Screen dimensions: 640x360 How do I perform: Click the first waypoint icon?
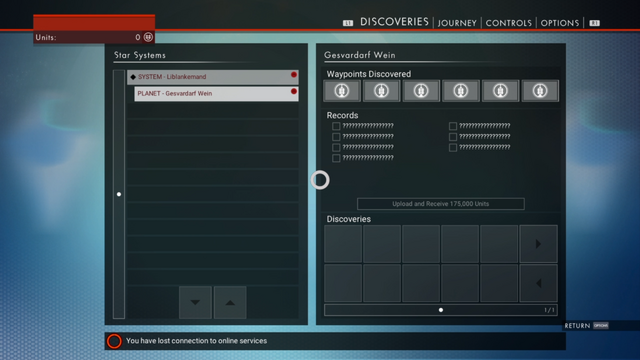[342, 91]
